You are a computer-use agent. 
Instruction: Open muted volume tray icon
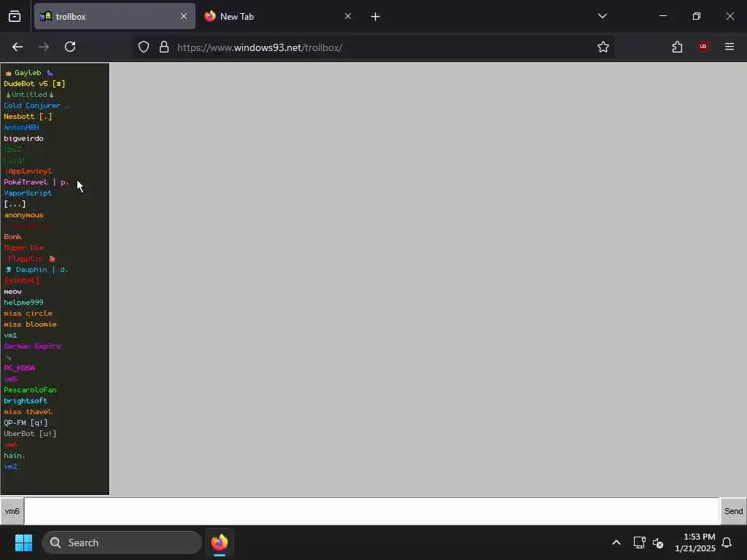[x=658, y=542]
